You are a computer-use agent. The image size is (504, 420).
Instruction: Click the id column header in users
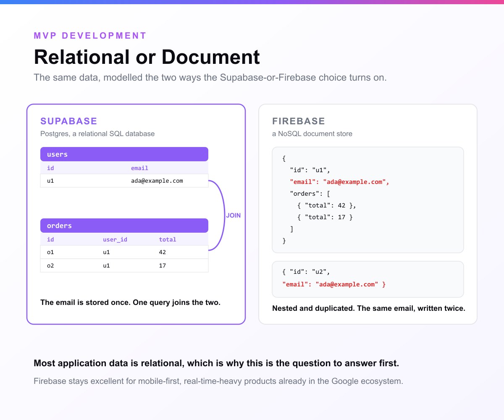(x=50, y=168)
